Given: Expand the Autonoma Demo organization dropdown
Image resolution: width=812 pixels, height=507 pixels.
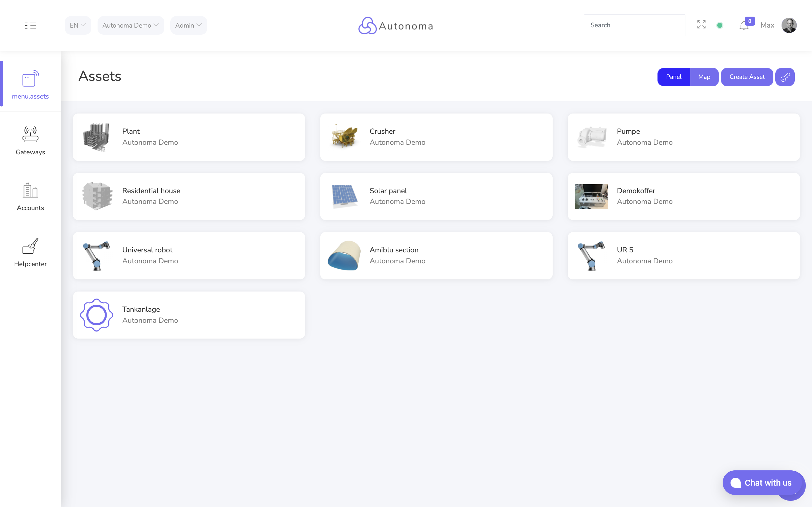Looking at the screenshot, I should click(131, 25).
